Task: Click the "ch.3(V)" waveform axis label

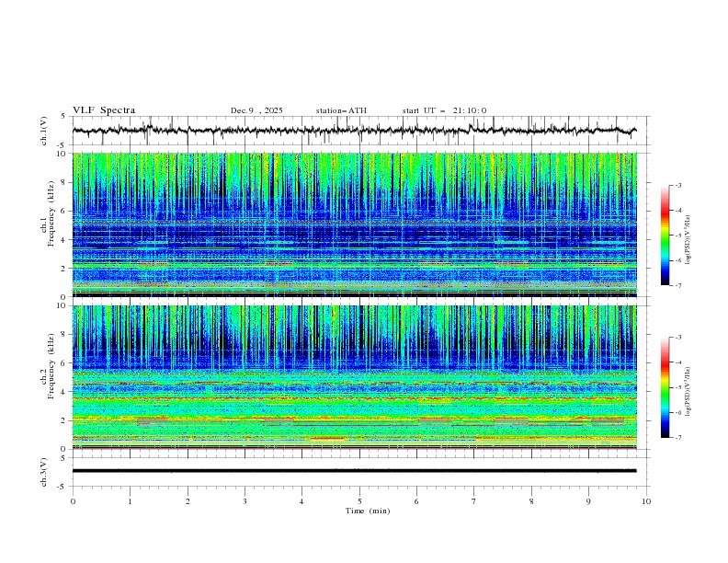Action: pos(44,472)
